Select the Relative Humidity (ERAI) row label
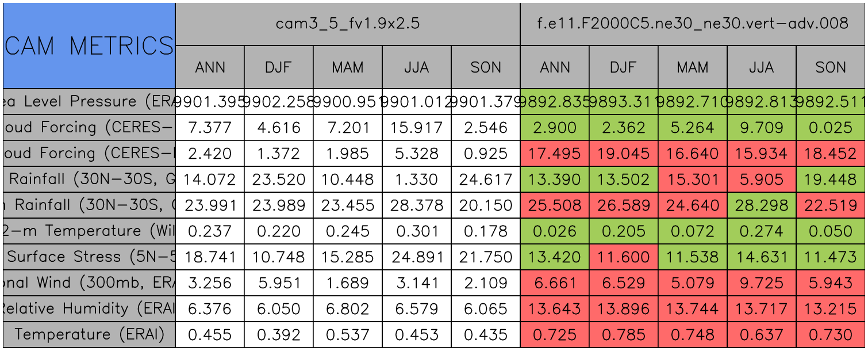This screenshot has height=351, width=868. tap(89, 308)
